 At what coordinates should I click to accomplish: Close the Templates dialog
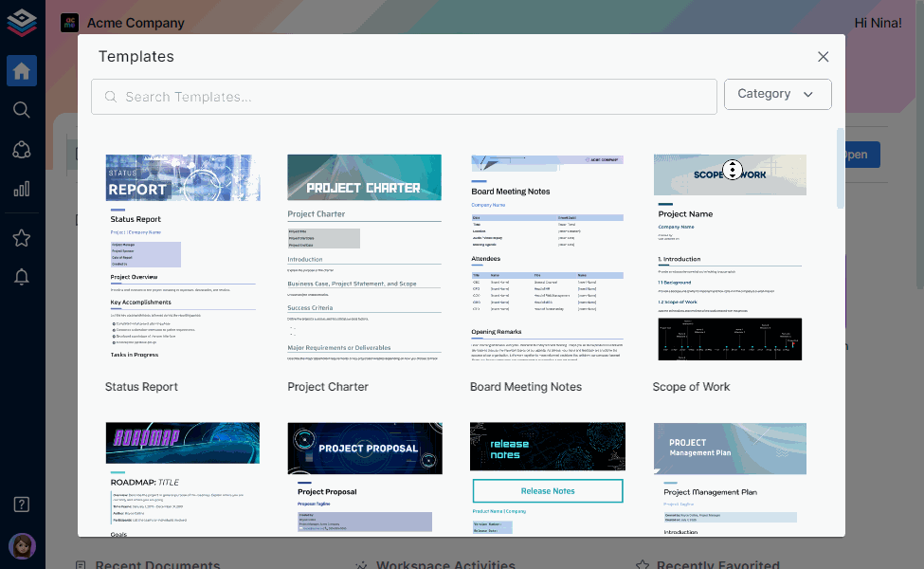point(823,57)
